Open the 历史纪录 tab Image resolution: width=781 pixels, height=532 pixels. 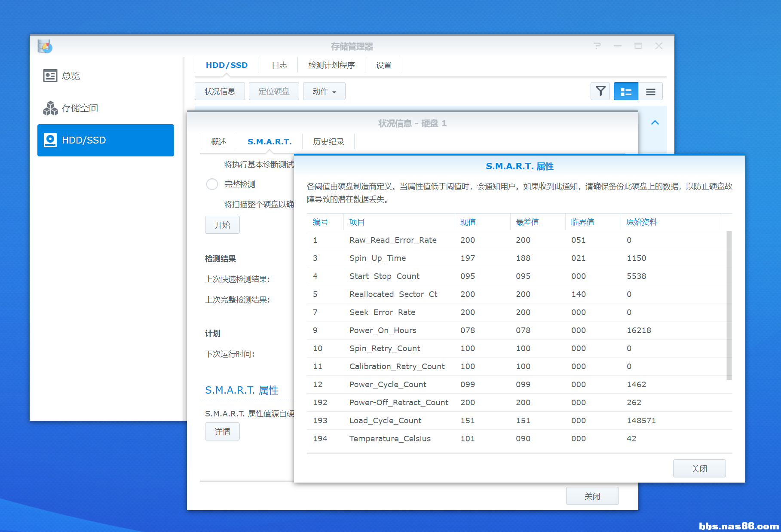click(328, 142)
